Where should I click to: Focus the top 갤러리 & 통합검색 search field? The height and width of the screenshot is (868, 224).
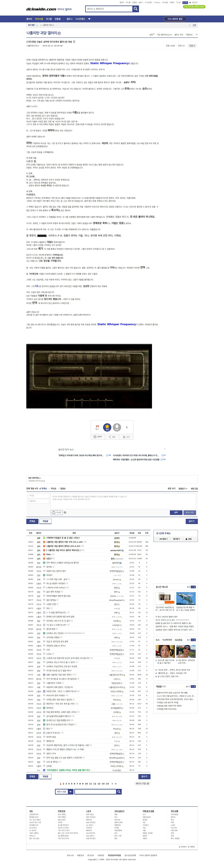pyautogui.click(x=109, y=9)
